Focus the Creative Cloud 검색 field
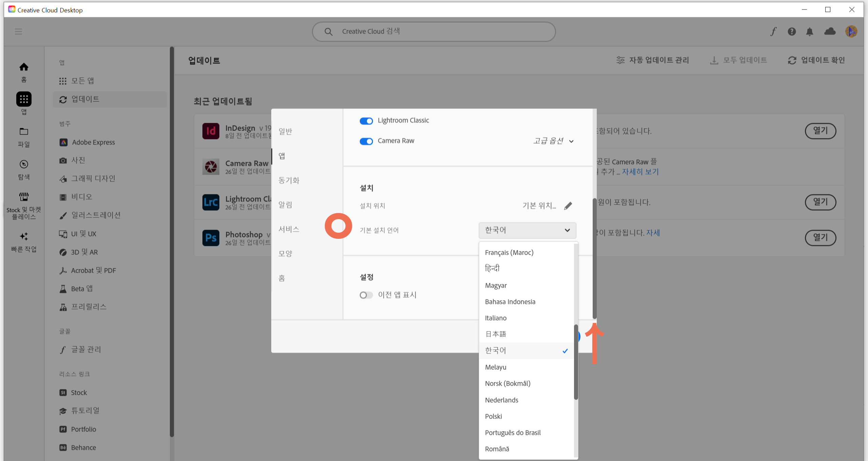868x461 pixels. (x=434, y=32)
